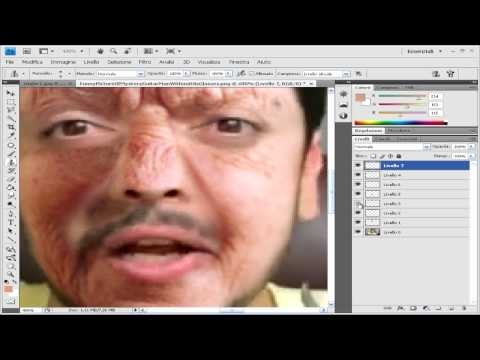480x360 pixels.
Task: Expand the layer opacity slider arrow
Action: tap(471, 147)
